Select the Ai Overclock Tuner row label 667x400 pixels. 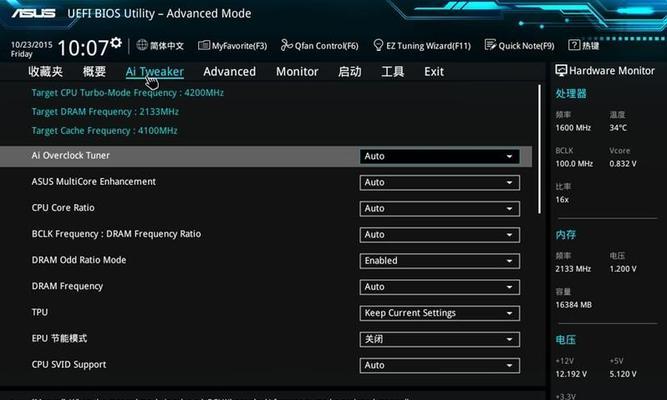click(x=71, y=156)
